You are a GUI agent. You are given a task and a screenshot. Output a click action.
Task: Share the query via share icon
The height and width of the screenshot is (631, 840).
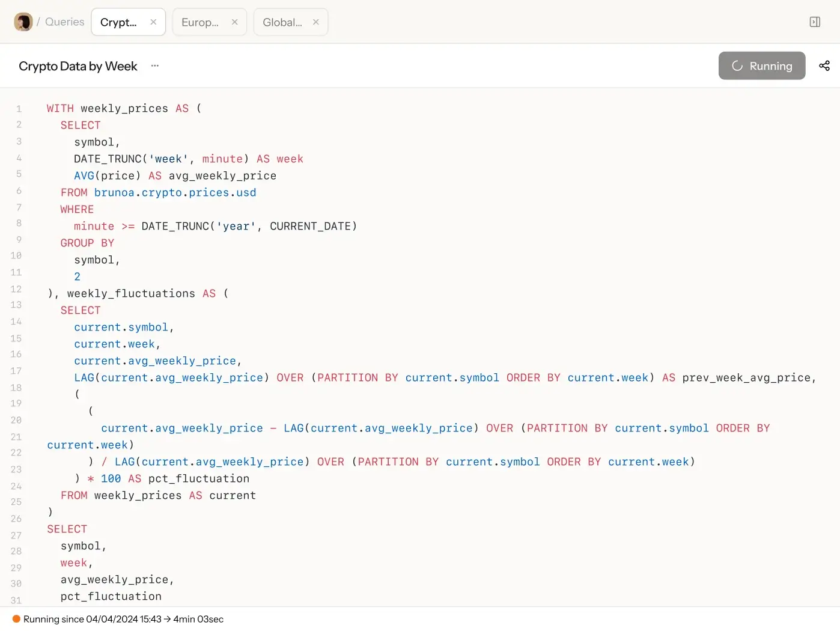pos(824,66)
